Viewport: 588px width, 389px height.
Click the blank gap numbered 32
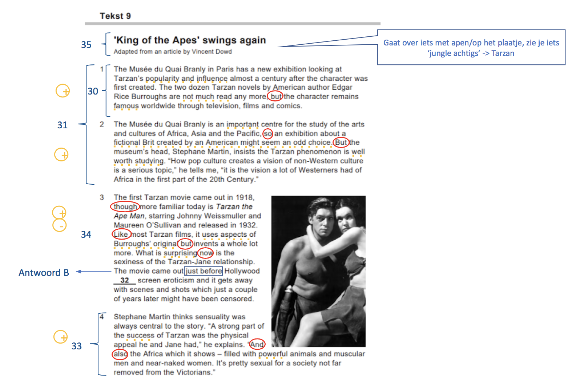(x=125, y=280)
